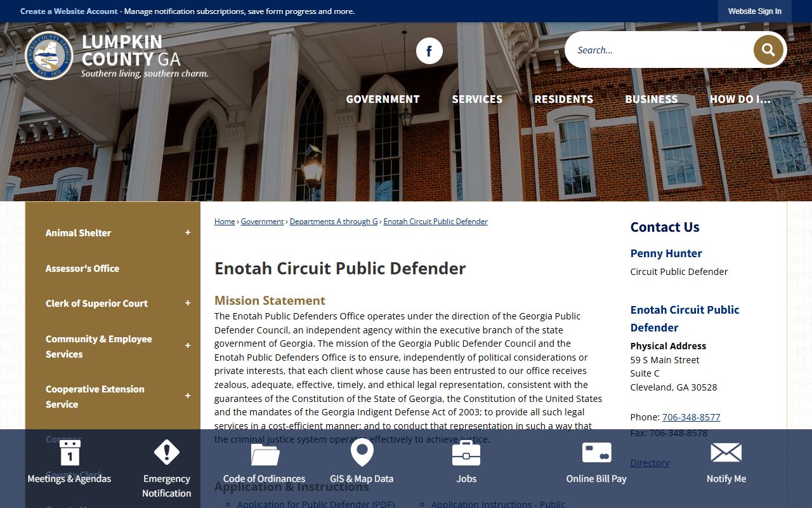Click the Lumpkin County seal logo
Viewport: 812px width, 508px height.
(x=49, y=56)
